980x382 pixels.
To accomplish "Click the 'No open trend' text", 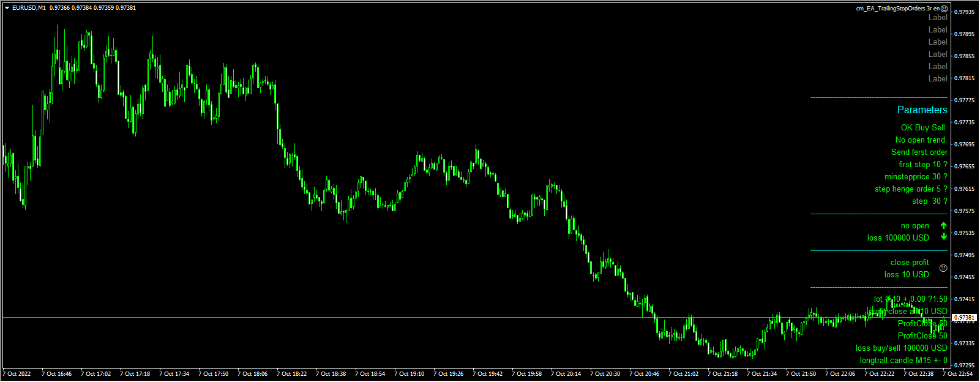I will [x=920, y=140].
